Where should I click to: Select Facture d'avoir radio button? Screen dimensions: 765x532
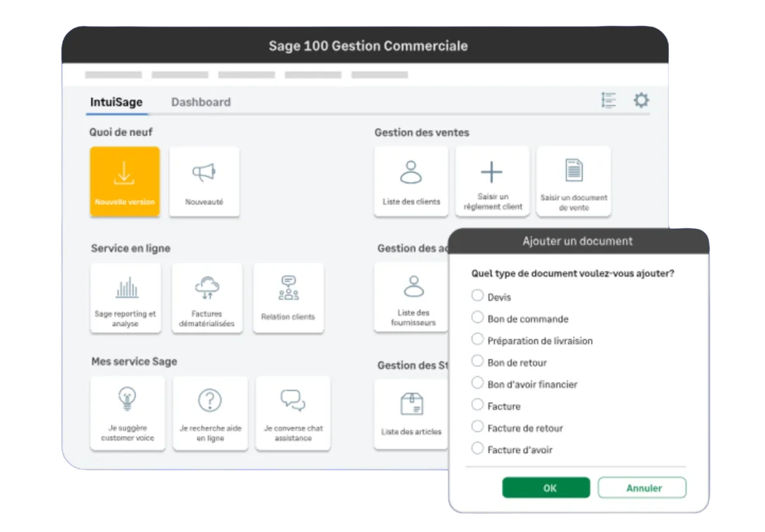pyautogui.click(x=478, y=448)
